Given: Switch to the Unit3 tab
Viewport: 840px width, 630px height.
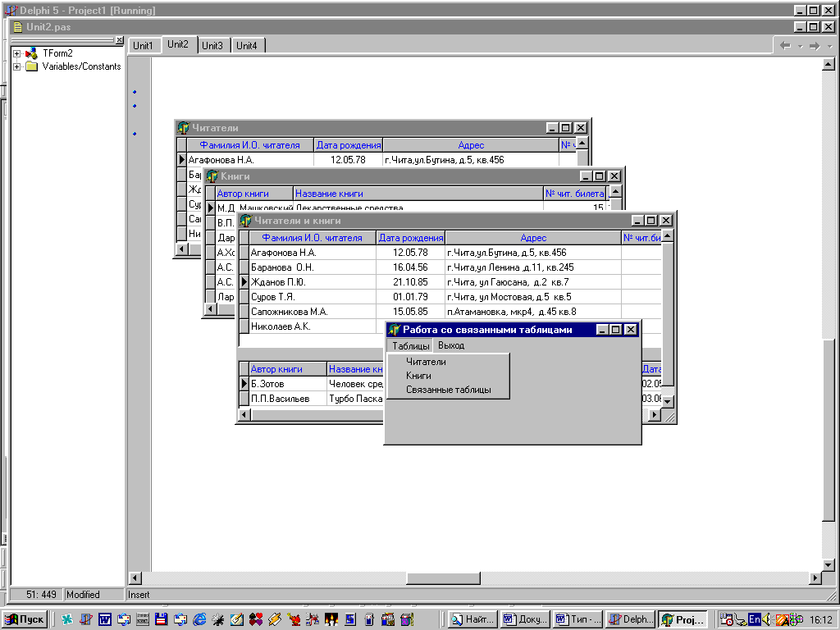Looking at the screenshot, I should pyautogui.click(x=212, y=46).
